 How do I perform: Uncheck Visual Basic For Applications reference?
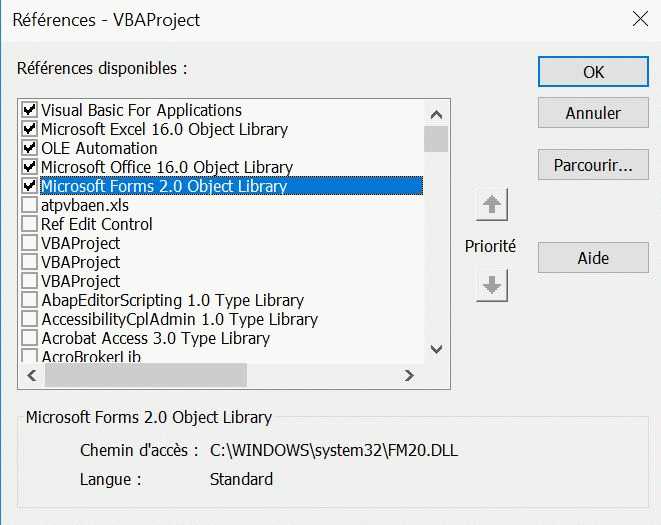pos(30,110)
